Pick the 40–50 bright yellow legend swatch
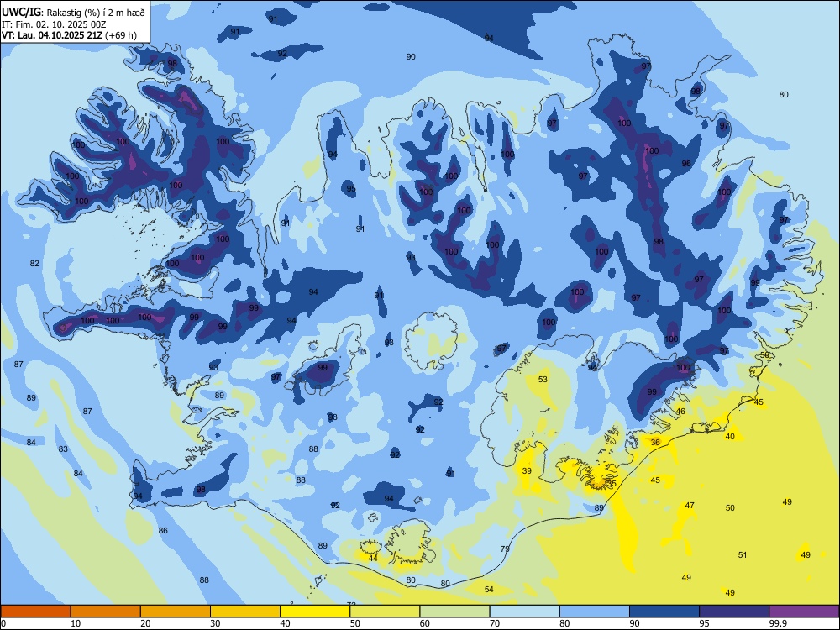Image resolution: width=840 pixels, height=630 pixels. tap(315, 612)
